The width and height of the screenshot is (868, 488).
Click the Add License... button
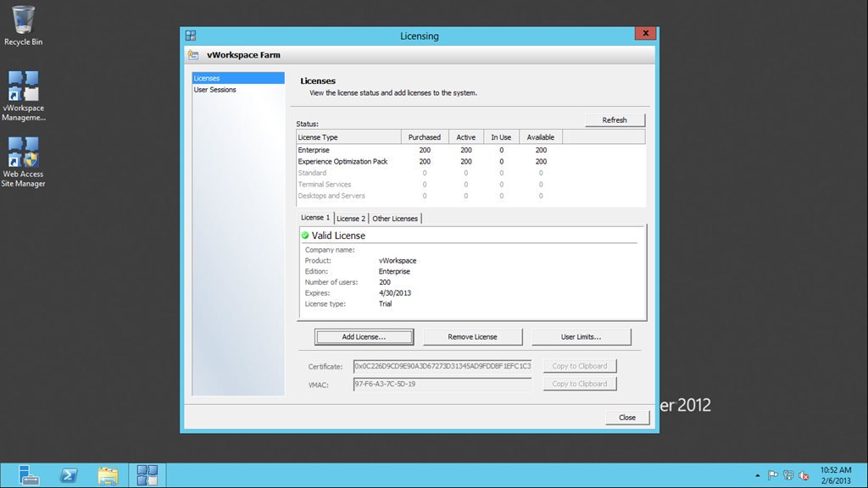364,337
